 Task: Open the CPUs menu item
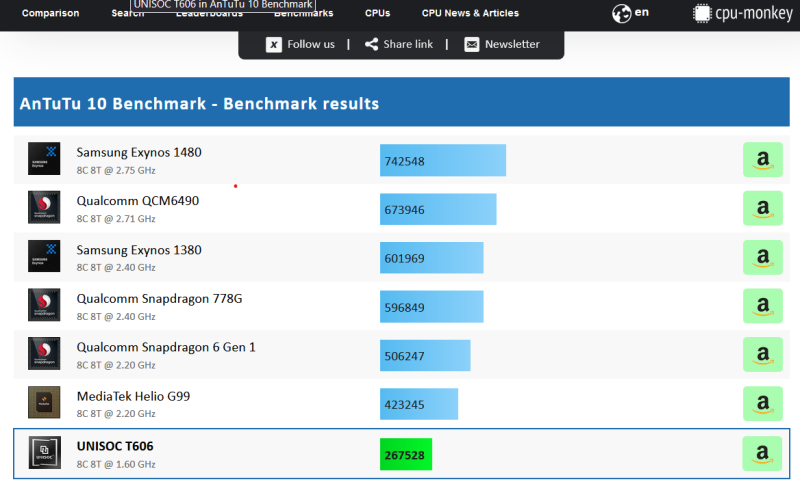(x=378, y=13)
